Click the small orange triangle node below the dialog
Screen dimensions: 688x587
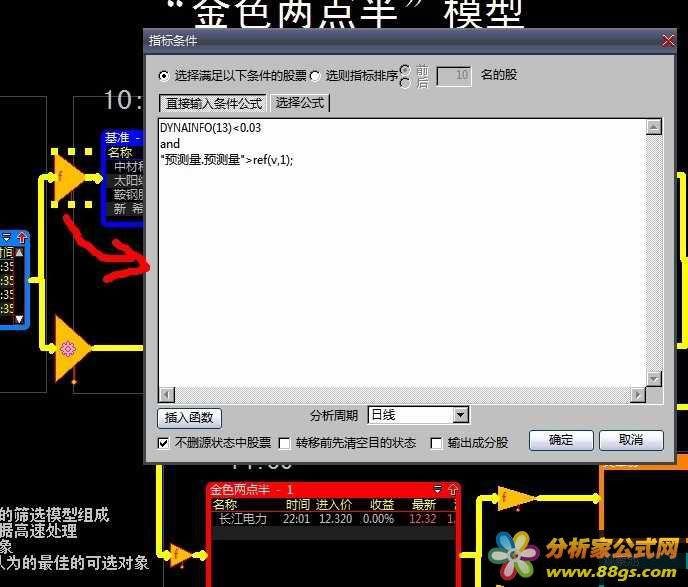click(180, 555)
